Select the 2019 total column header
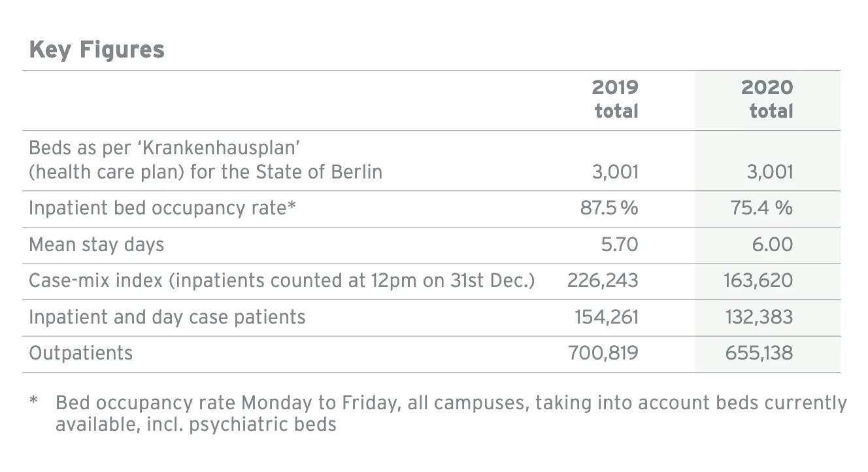This screenshot has height=472, width=868. click(x=615, y=99)
